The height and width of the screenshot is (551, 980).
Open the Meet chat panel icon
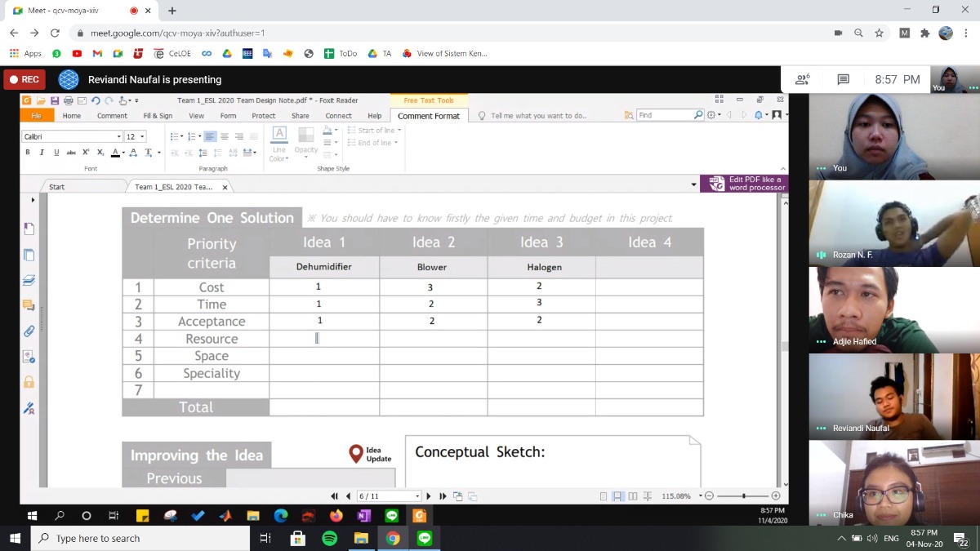tap(843, 79)
